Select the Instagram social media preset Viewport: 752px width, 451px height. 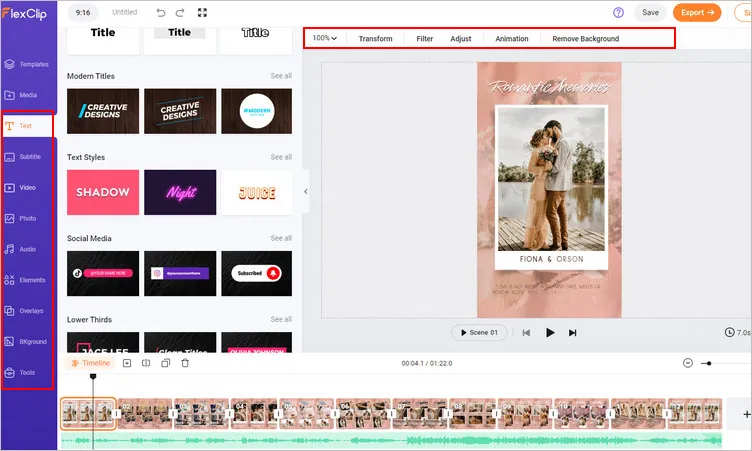(180, 273)
